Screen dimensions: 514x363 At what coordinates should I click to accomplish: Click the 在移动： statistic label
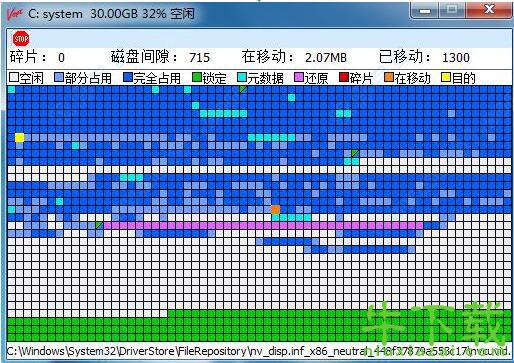[269, 57]
